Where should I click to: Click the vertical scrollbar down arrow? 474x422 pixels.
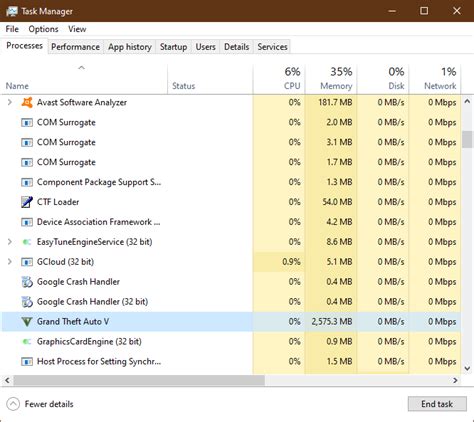pos(467,368)
